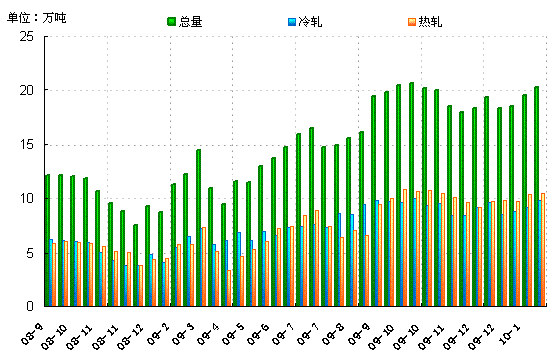The image size is (555, 360).
Task: Click the 09-2 x-axis label
Action: coord(158,334)
